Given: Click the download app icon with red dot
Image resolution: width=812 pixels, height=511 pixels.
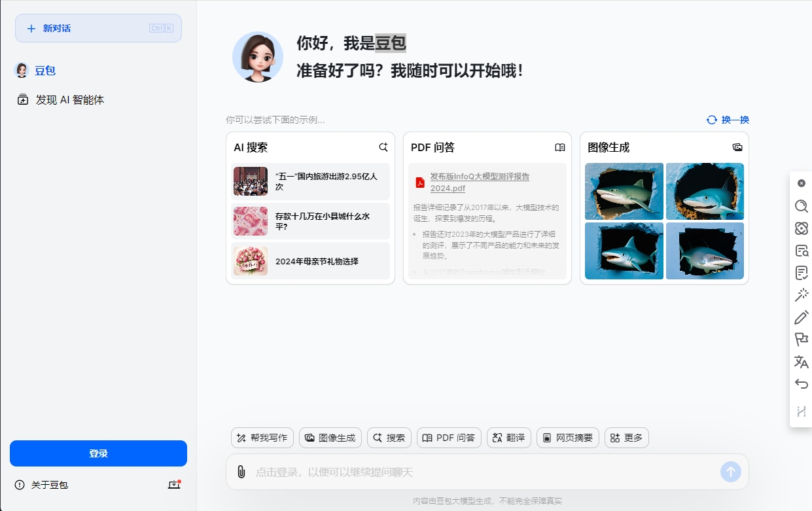Looking at the screenshot, I should [173, 485].
